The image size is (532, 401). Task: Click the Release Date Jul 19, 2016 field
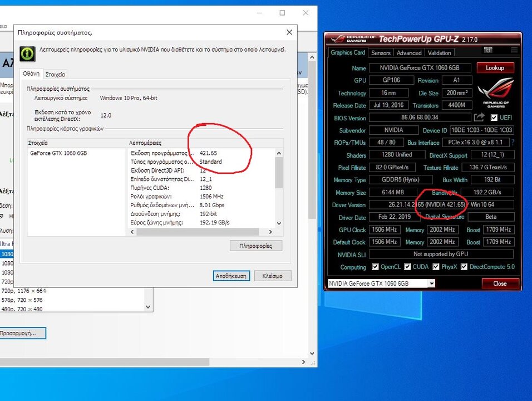388,105
